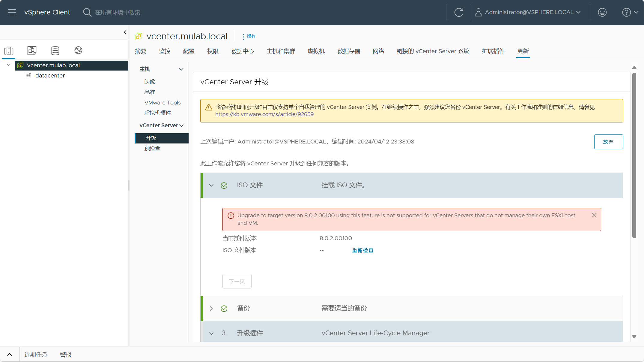Click the red error alert icon
644x362 pixels.
[x=231, y=216]
